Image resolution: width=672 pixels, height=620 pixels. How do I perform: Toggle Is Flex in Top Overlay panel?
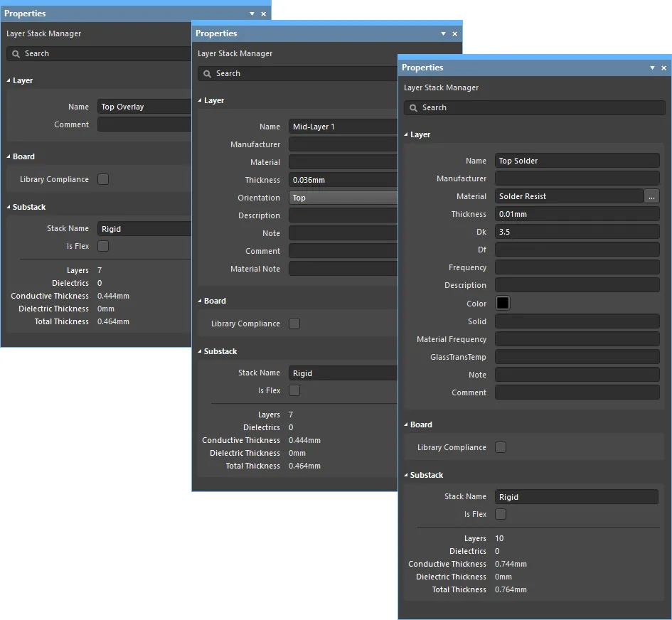103,246
